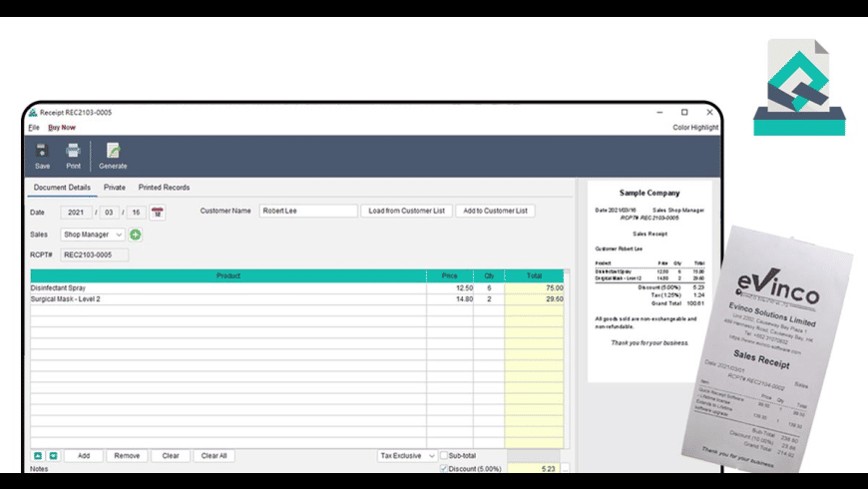Click Add to Customer List button

495,211
